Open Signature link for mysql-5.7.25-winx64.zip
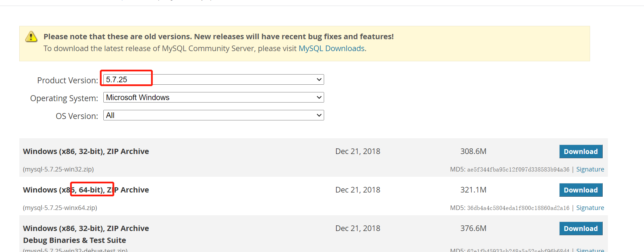 [x=590, y=208]
